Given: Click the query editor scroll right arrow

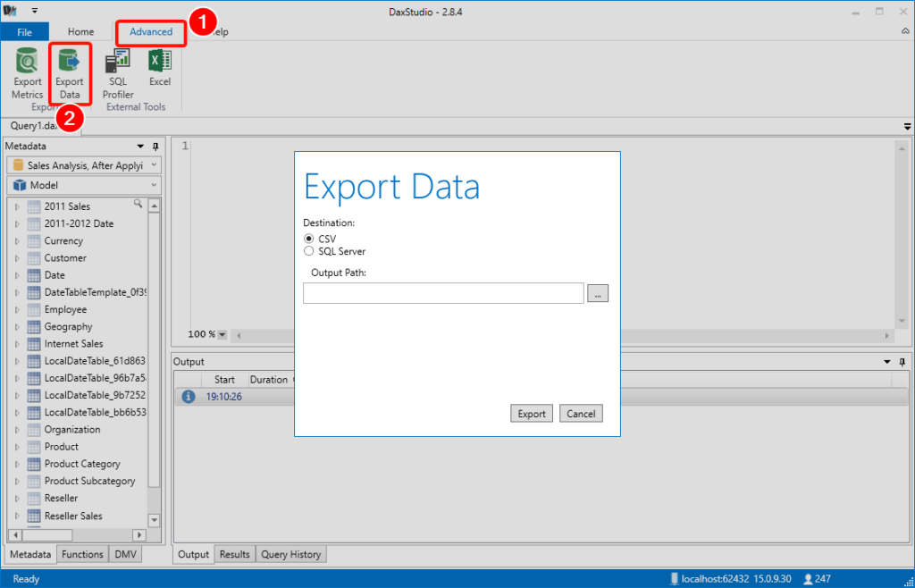Looking at the screenshot, I should click(887, 335).
